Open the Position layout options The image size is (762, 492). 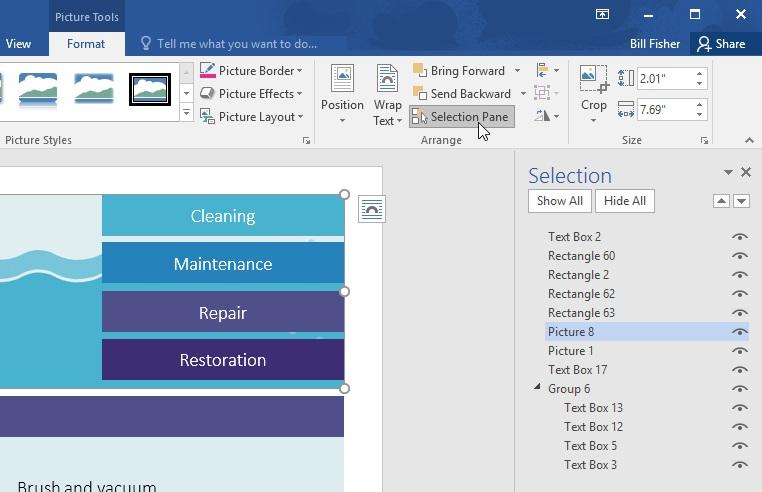click(x=342, y=94)
